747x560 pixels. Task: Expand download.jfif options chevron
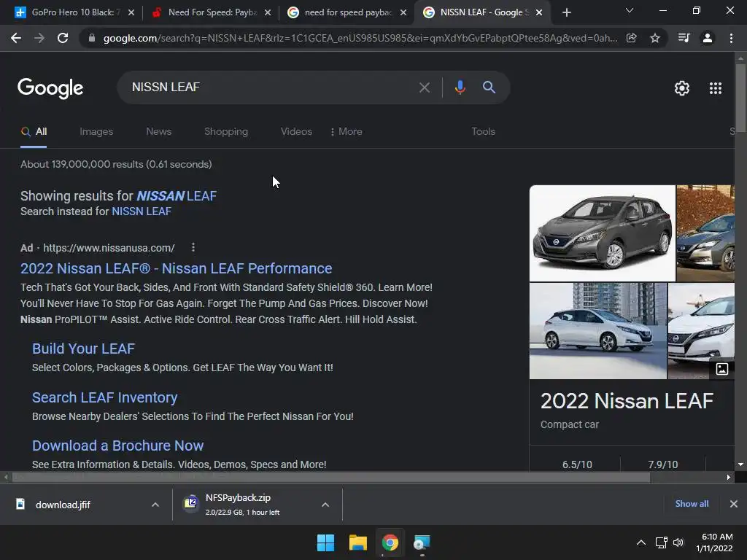(x=155, y=505)
